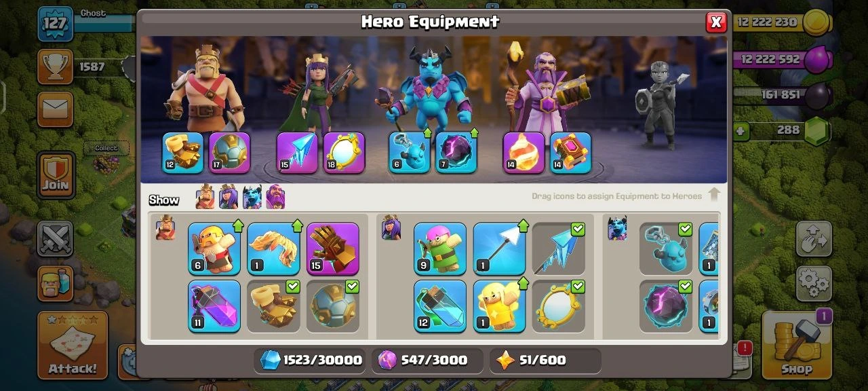Select equipped Frozen Arrow with green checkmark
Screen dimensions: 868x391
(559, 248)
